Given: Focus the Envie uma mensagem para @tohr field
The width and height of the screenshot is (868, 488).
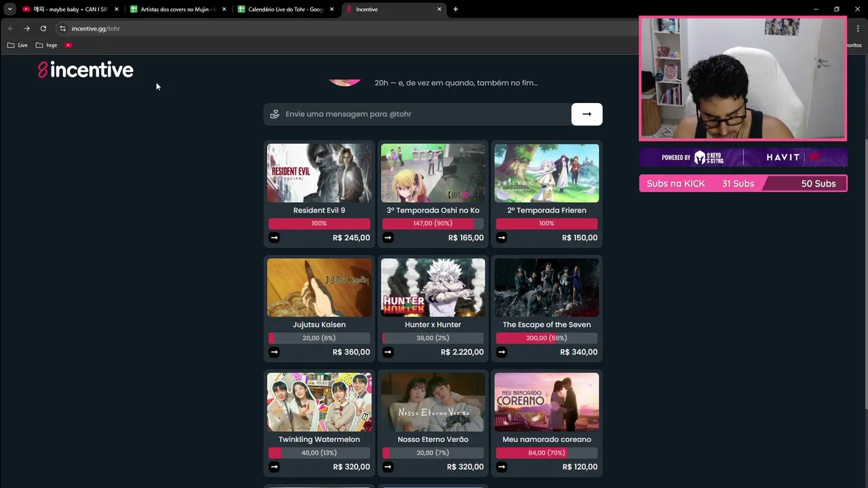Looking at the screenshot, I should click(x=417, y=114).
